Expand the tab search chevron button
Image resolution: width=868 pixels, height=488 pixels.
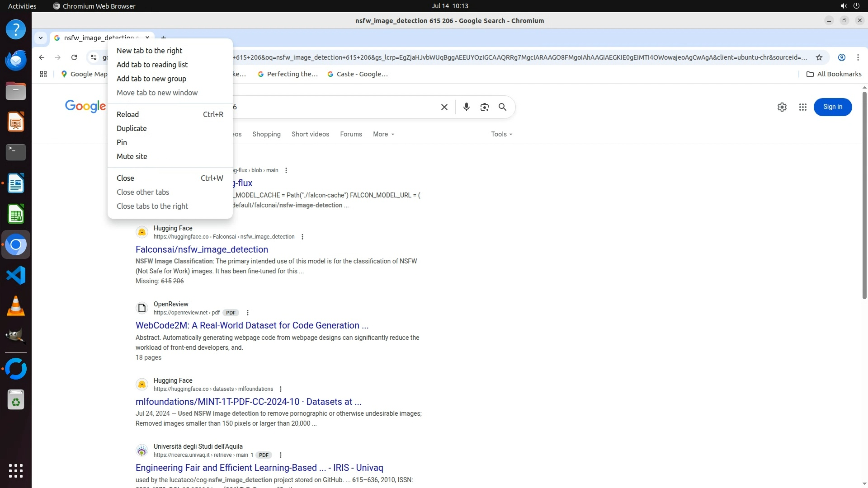point(41,38)
